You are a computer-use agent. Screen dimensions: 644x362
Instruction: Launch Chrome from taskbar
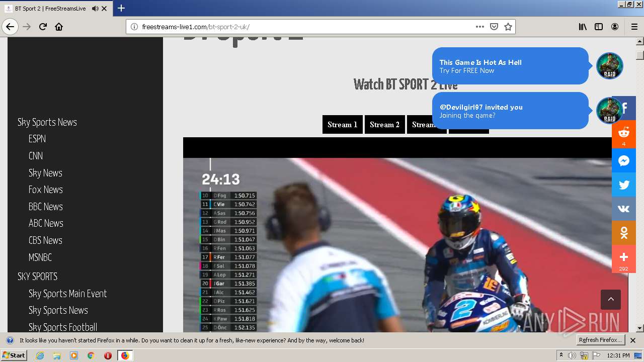pos(91,355)
